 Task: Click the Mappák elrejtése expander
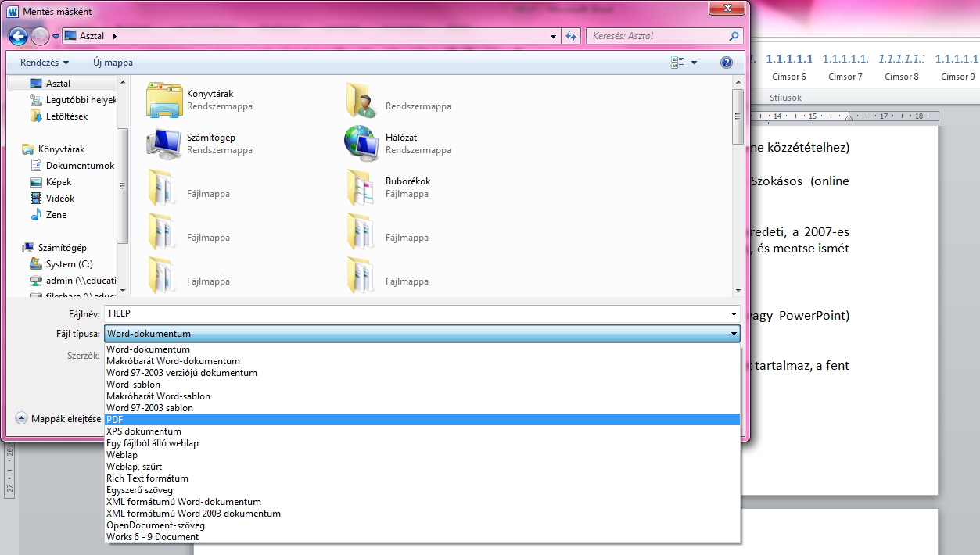59,419
